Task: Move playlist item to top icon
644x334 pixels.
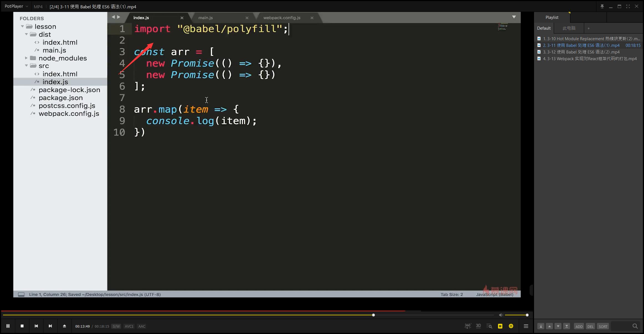Action: click(541, 326)
